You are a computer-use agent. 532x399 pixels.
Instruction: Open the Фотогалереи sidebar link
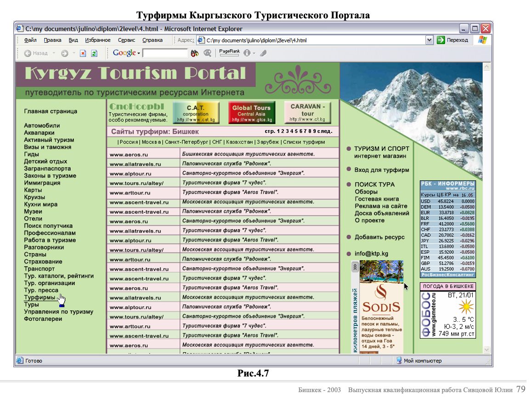(43, 319)
